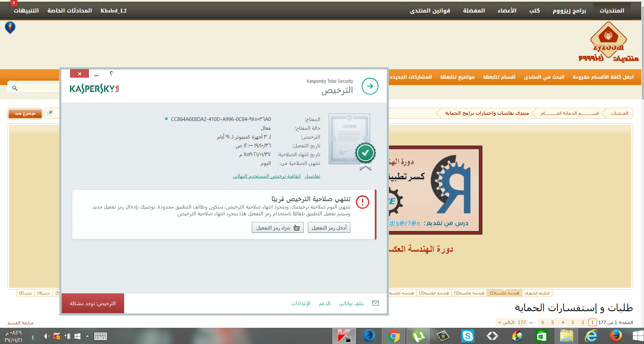
Task: Click the red warning exclamation icon
Action: (x=363, y=202)
